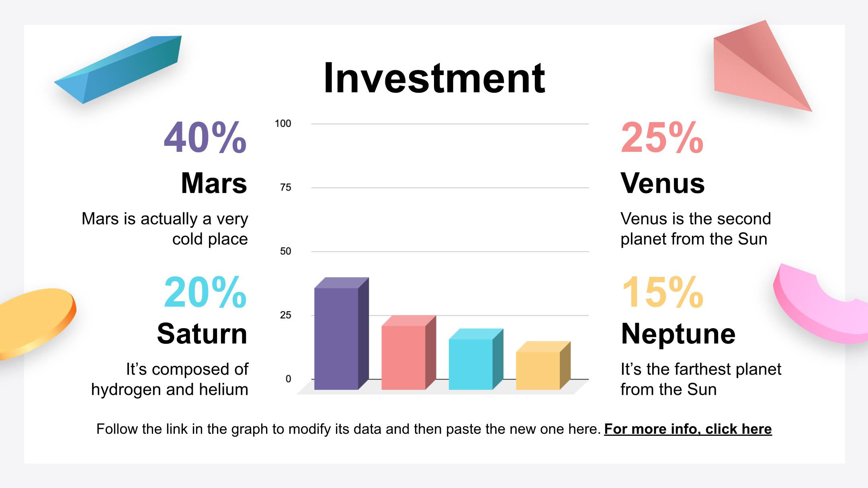Click the Venus heading
Screen dimensions: 868x488
pyautogui.click(x=662, y=183)
